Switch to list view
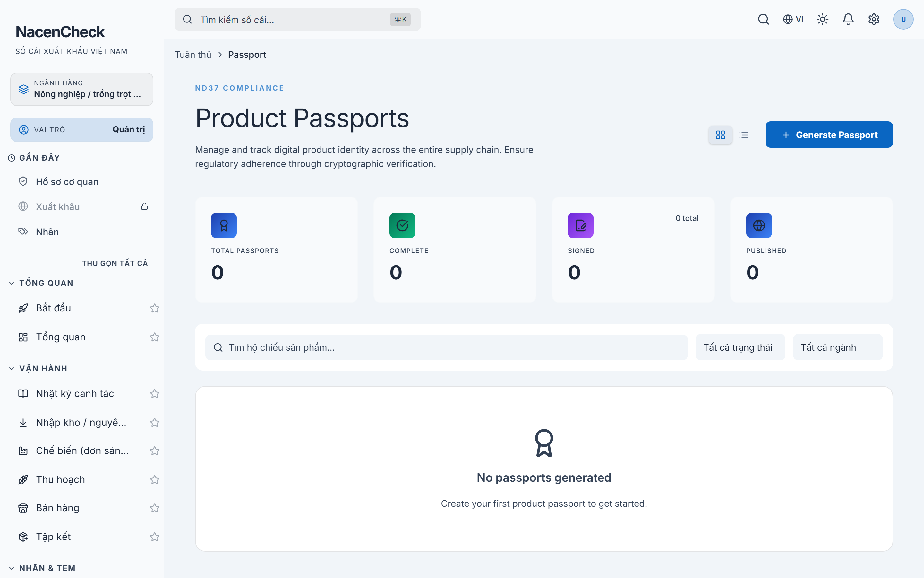 [743, 135]
